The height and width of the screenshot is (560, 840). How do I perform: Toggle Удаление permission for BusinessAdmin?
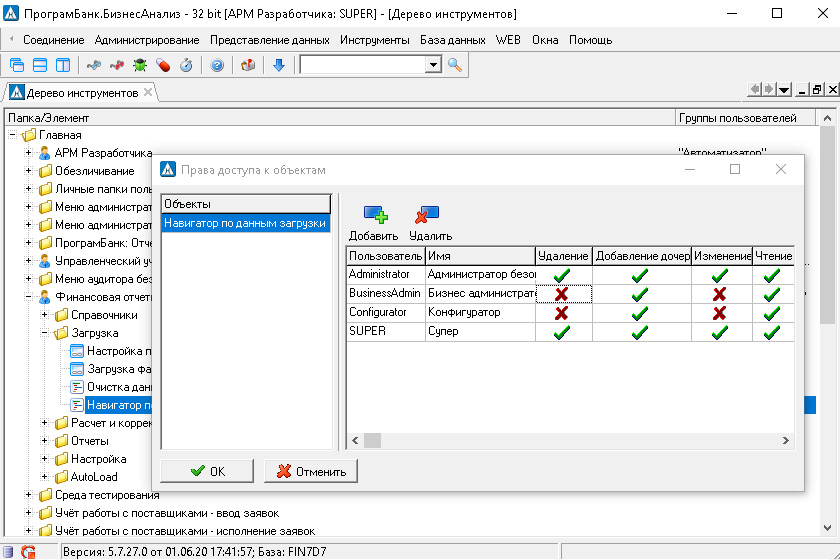tap(563, 294)
